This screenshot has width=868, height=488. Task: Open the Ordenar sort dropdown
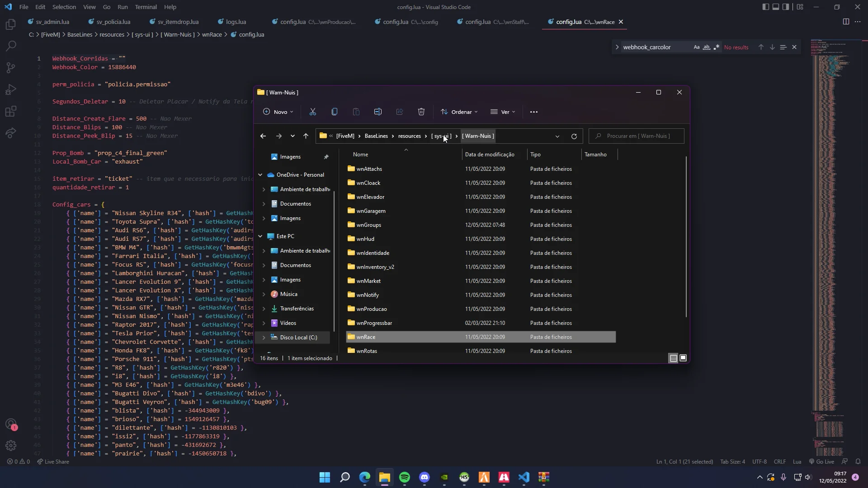point(459,112)
